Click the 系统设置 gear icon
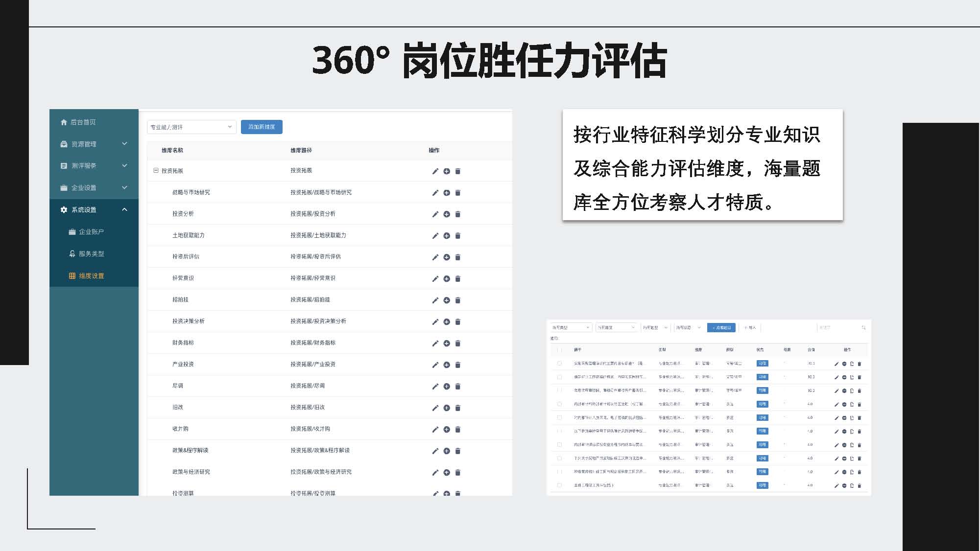 64,209
